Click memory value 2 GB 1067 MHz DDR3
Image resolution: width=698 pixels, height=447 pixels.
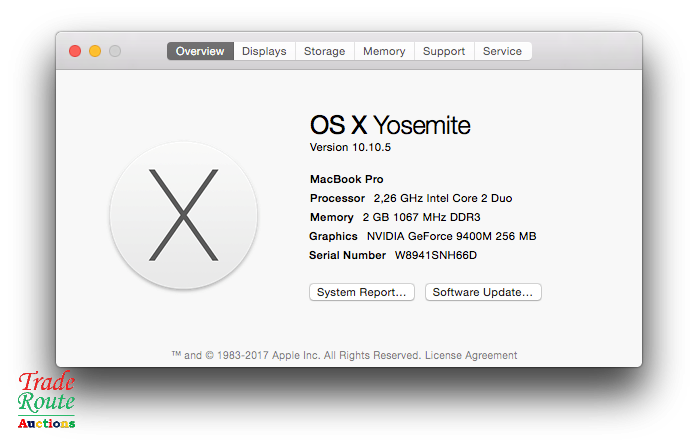pyautogui.click(x=422, y=217)
